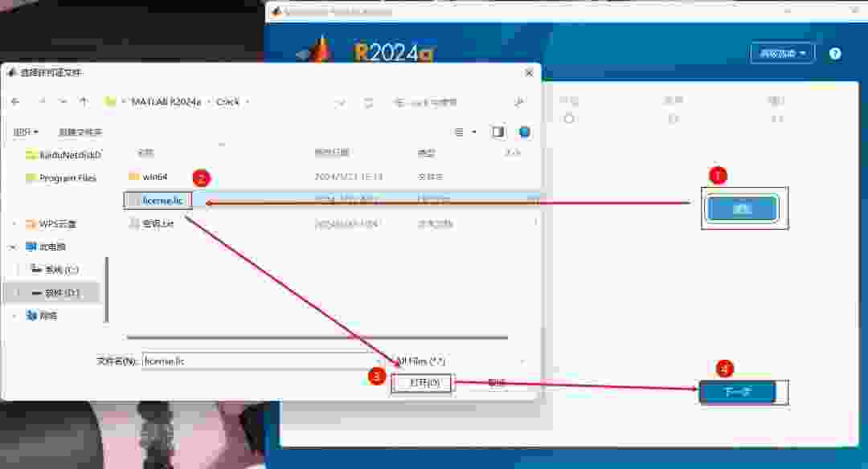This screenshot has width=868, height=469.
Task: Click the navigation pane vertical scrollbar
Action: coord(106,289)
